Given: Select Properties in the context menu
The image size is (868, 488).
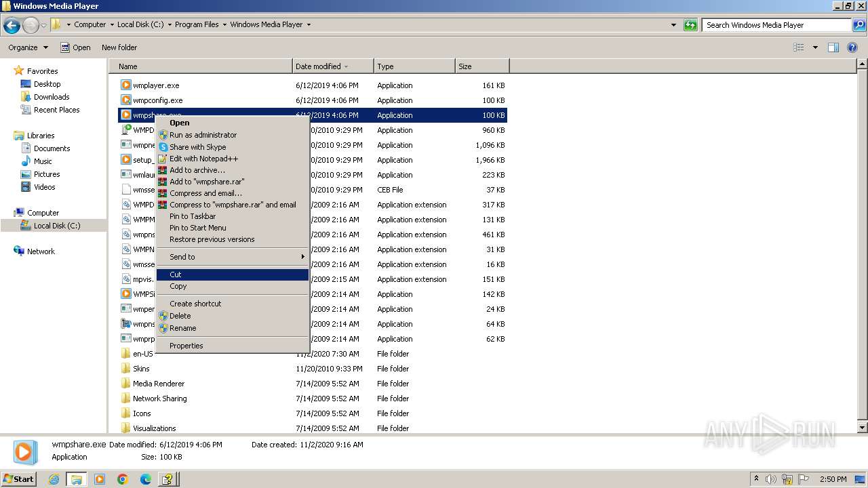Looking at the screenshot, I should pyautogui.click(x=233, y=346).
